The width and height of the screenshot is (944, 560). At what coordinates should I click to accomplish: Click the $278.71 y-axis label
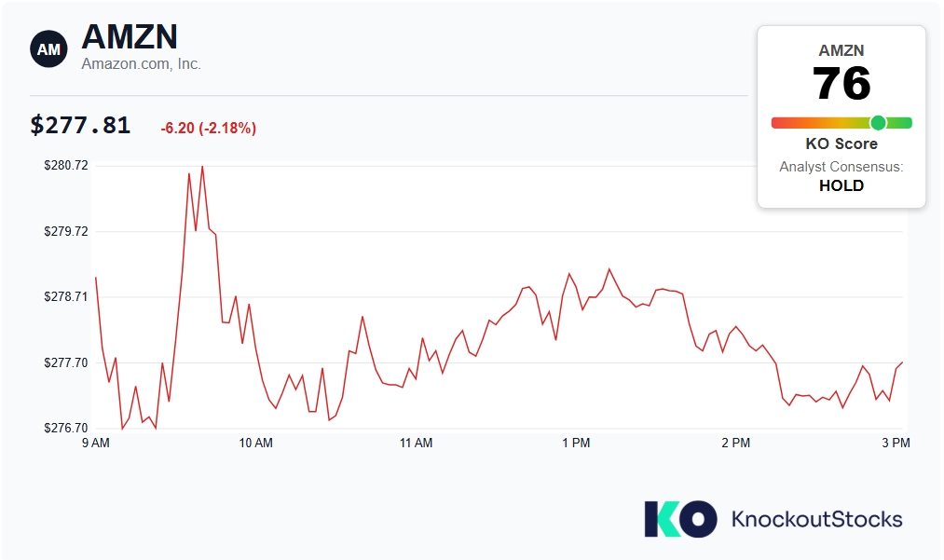pyautogui.click(x=66, y=296)
